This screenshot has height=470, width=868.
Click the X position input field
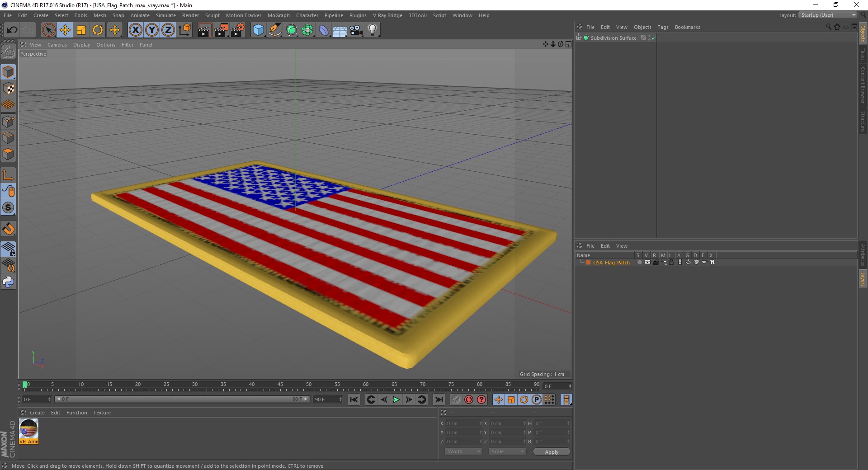(463, 423)
